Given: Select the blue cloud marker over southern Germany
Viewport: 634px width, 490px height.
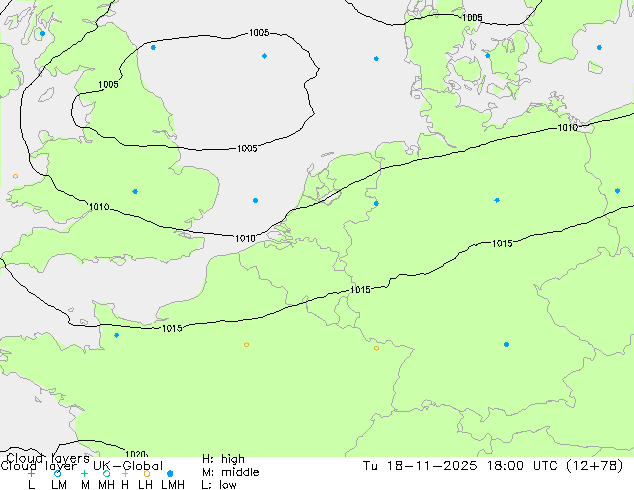Looking at the screenshot, I should (x=507, y=344).
